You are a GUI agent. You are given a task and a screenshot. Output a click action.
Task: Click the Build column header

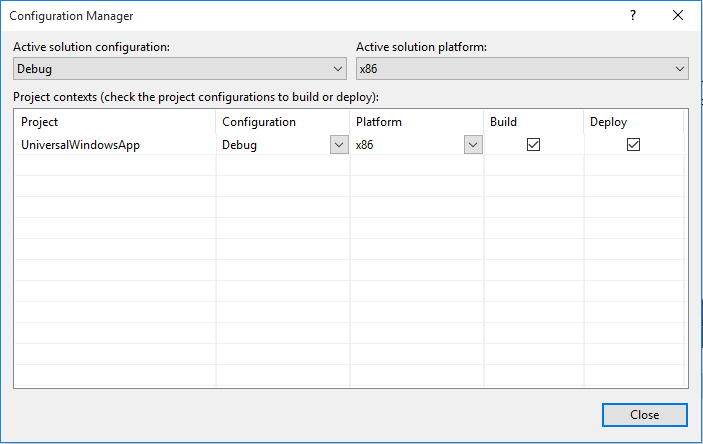click(503, 122)
